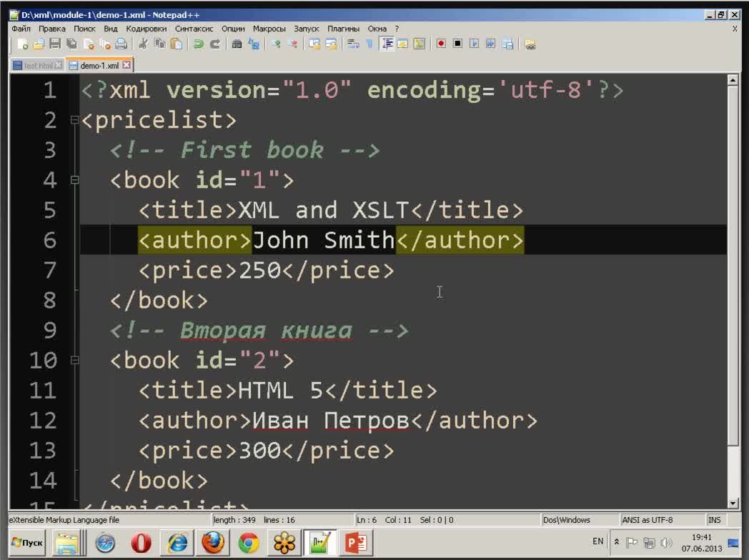Screen dimensions: 749x560
Task: Redo with the gray arrow icon
Action: (x=215, y=44)
